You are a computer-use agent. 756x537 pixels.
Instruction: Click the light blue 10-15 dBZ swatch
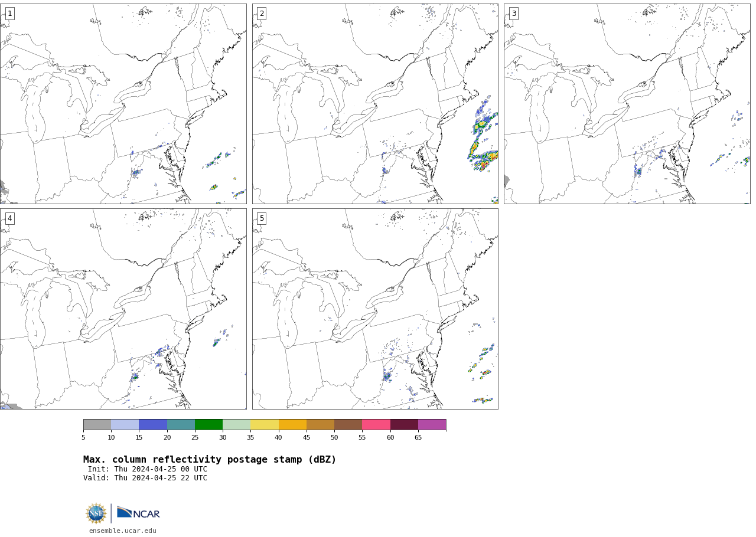tap(125, 425)
